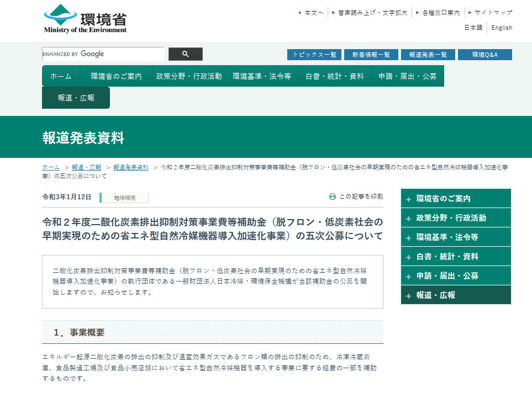The width and height of the screenshot is (532, 393).
Task: Open the ホーム navigation tab
Action: click(x=61, y=76)
